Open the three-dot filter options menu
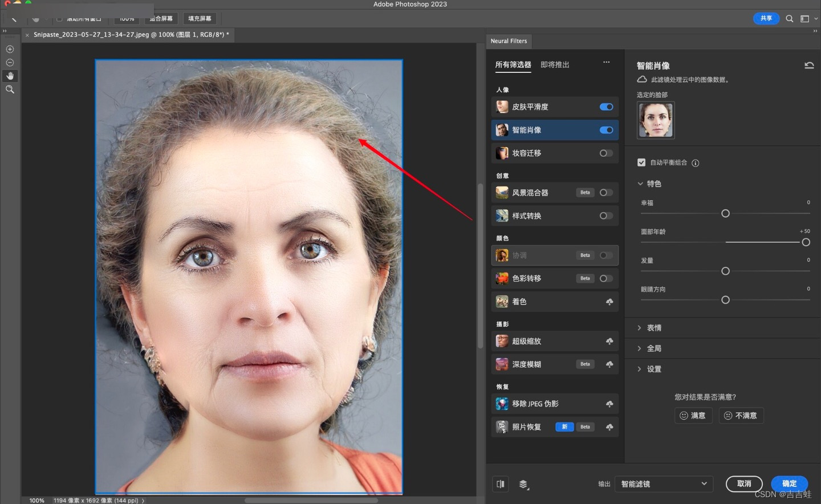The width and height of the screenshot is (821, 504). [x=606, y=62]
